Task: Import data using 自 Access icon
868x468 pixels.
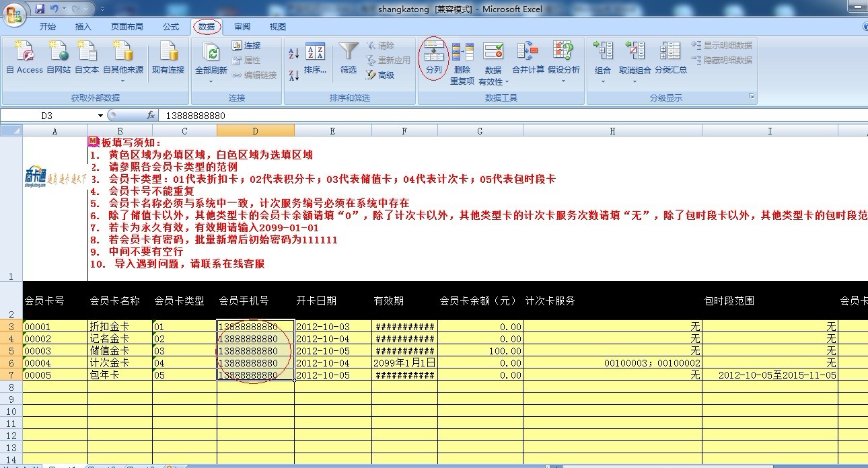Action: (x=24, y=52)
